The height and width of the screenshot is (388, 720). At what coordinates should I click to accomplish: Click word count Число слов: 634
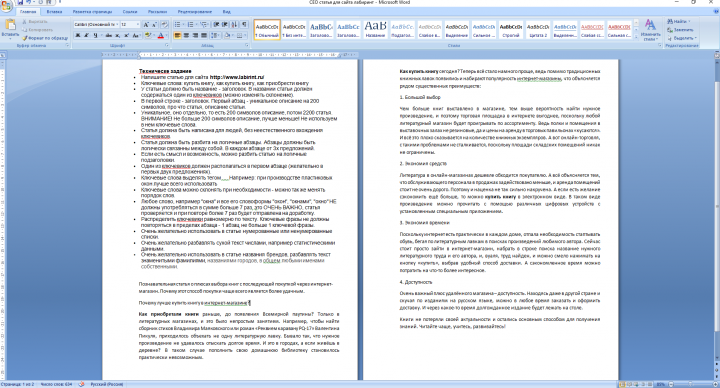[56, 384]
